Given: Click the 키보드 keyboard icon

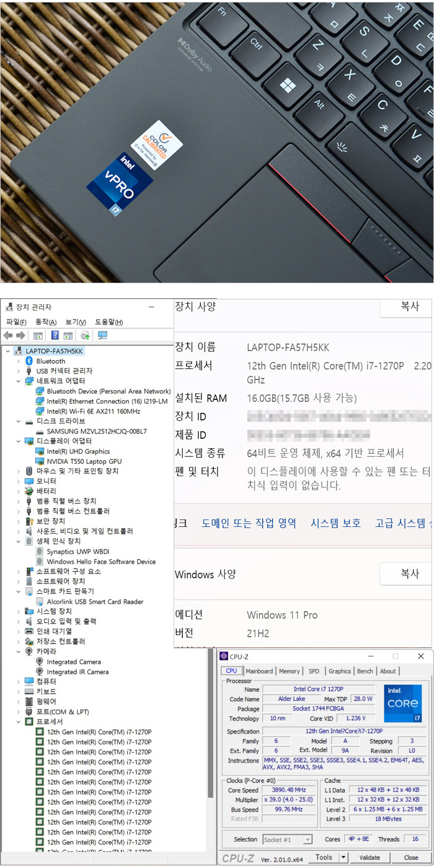Looking at the screenshot, I should pos(29,691).
